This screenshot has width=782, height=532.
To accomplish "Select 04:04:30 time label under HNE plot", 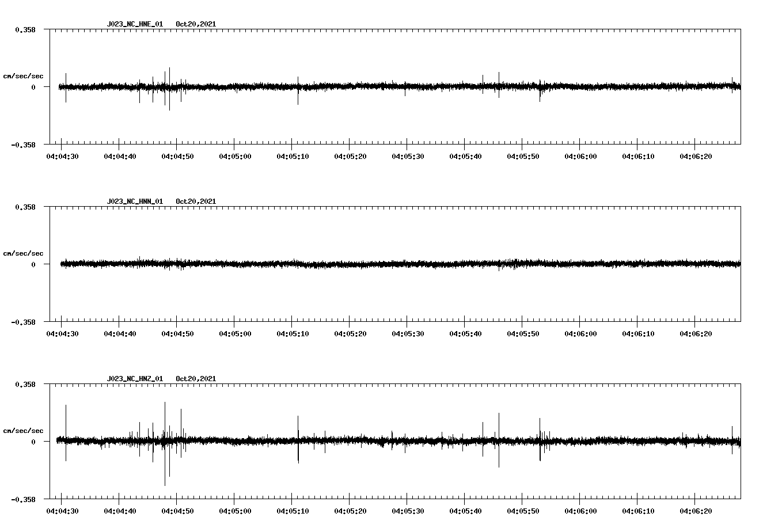I will tap(62, 157).
